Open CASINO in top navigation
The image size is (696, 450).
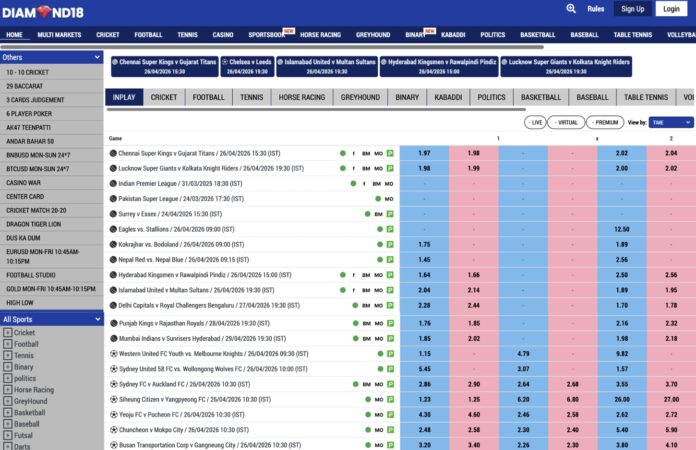point(223,35)
